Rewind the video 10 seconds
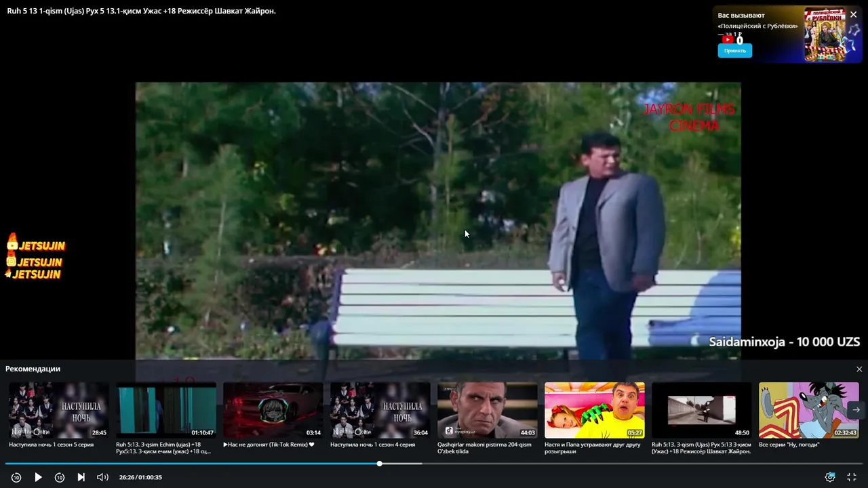This screenshot has width=868, height=488. (x=16, y=477)
